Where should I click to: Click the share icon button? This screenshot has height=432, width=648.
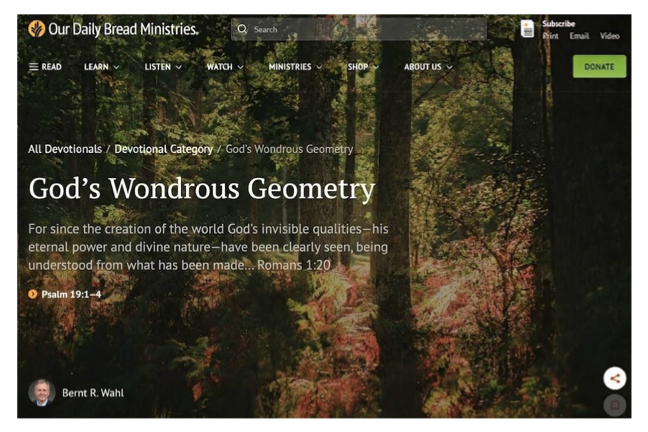click(615, 378)
